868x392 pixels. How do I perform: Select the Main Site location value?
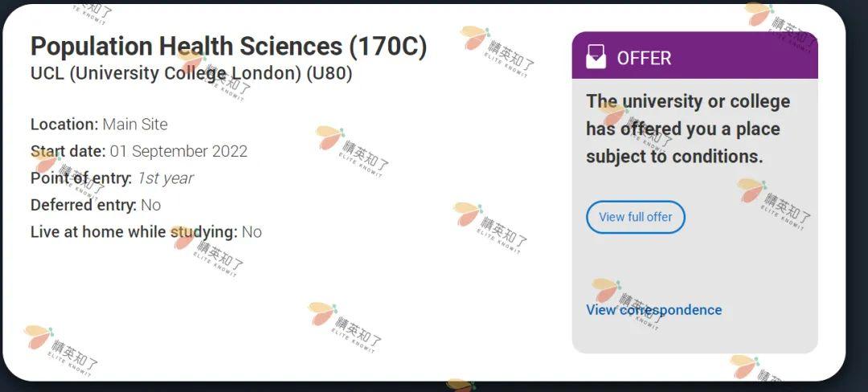tap(135, 125)
